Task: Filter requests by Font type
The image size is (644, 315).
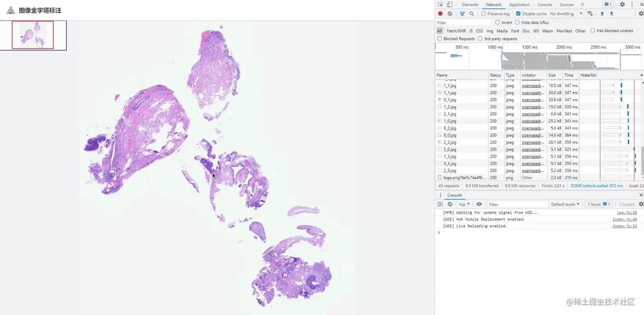Action: [515, 31]
